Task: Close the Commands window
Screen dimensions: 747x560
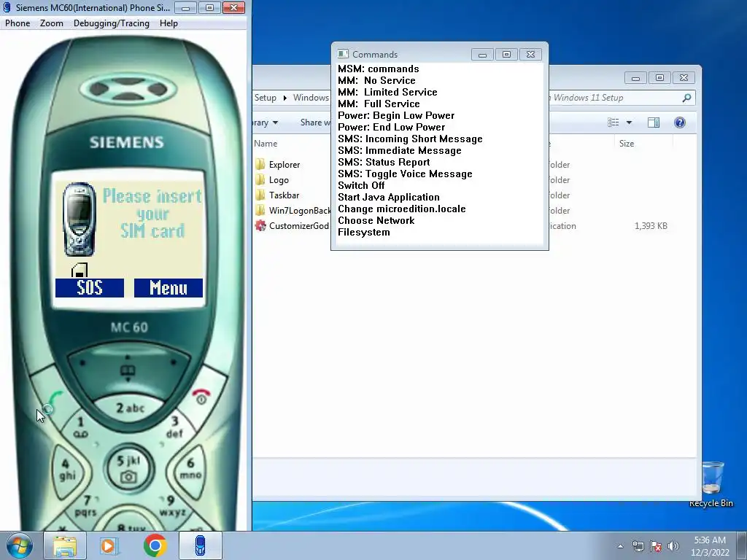Action: (530, 54)
